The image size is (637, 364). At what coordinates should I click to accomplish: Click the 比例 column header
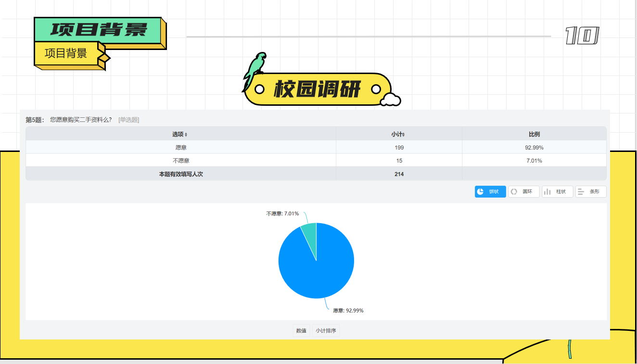[534, 134]
